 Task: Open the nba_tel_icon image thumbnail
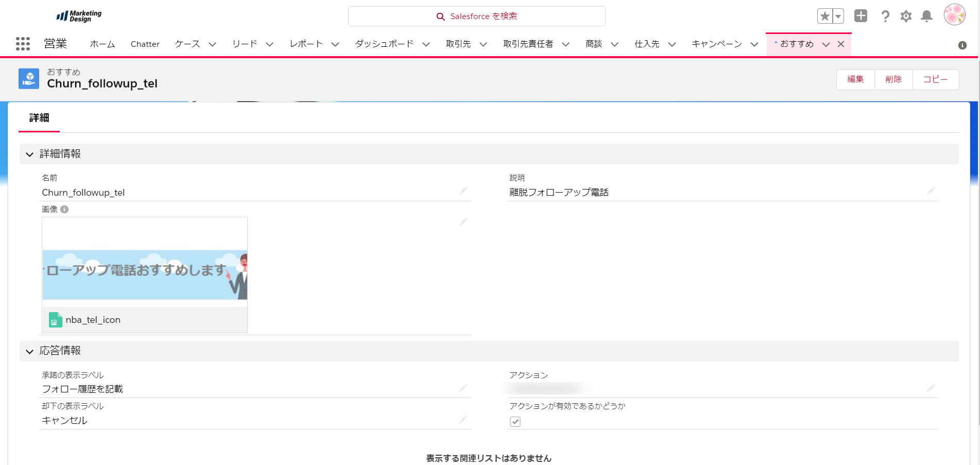pos(145,274)
